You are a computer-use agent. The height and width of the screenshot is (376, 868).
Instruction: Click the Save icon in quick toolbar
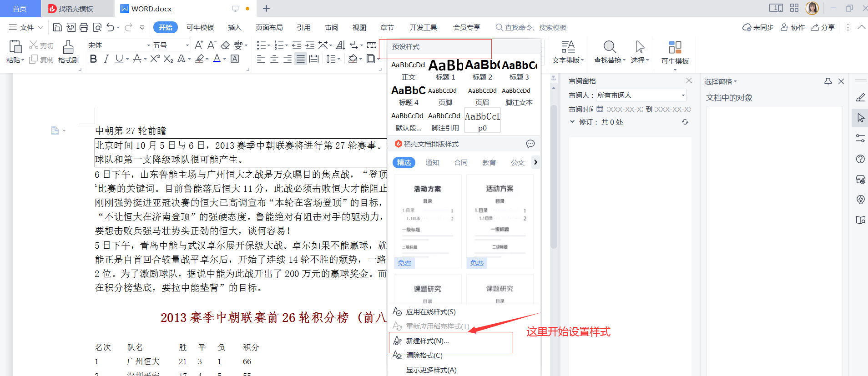57,27
